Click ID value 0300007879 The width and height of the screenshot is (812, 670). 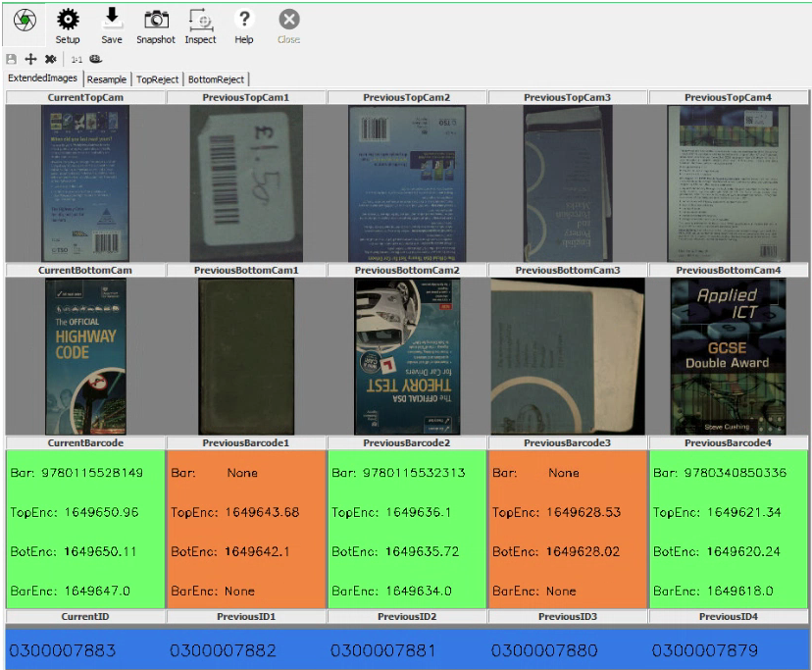point(705,650)
